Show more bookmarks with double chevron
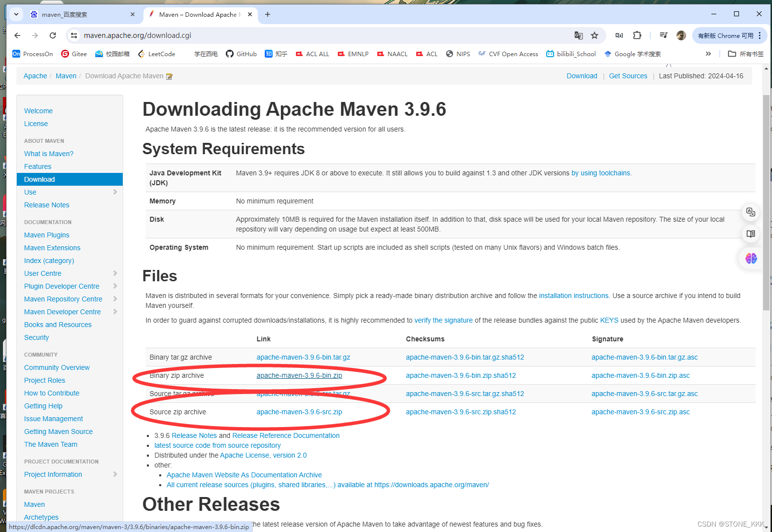 (708, 54)
